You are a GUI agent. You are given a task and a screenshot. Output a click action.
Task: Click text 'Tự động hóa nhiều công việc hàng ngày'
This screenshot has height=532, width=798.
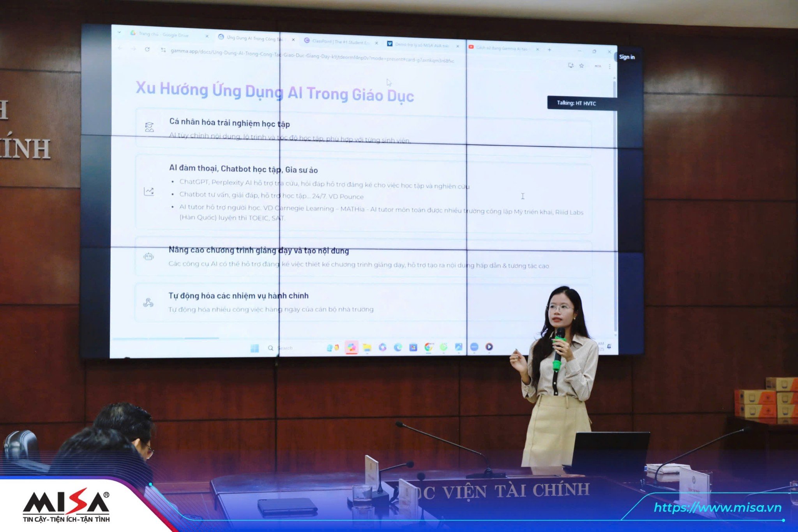pos(271,309)
